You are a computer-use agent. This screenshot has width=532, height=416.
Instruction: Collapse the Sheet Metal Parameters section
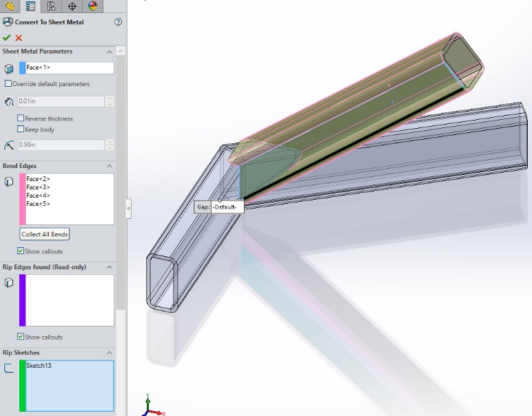click(110, 52)
